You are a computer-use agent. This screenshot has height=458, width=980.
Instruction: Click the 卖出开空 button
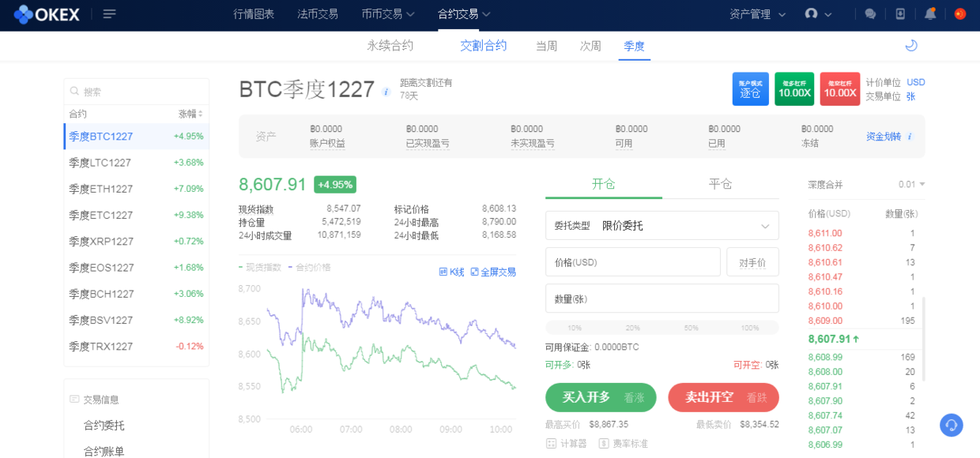click(723, 397)
